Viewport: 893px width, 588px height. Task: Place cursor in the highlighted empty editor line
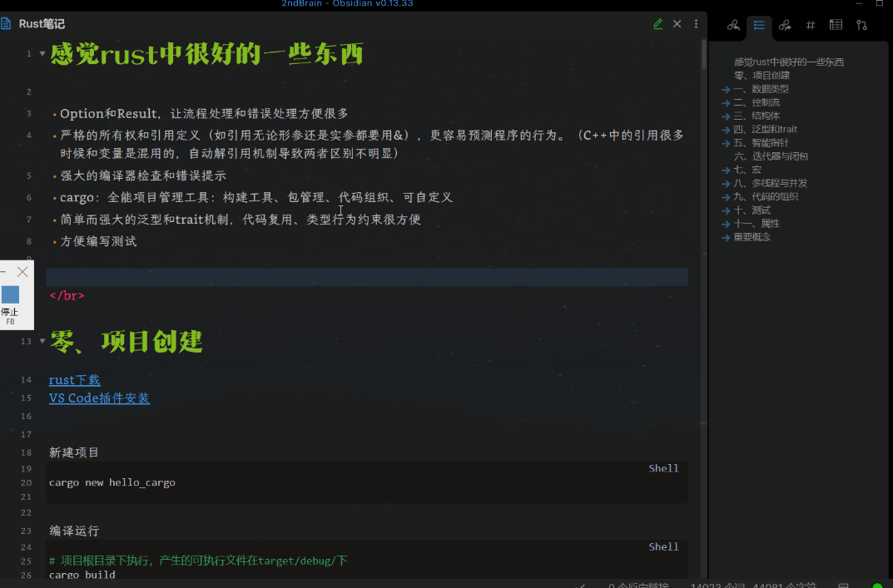(367, 277)
